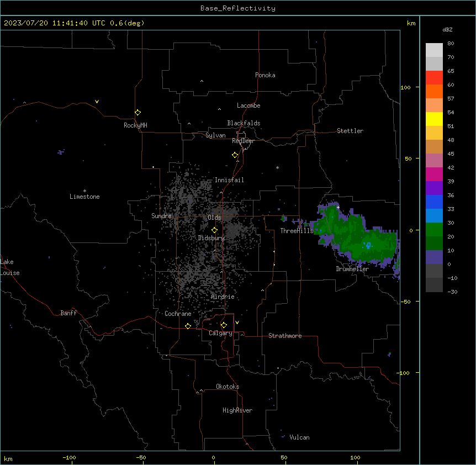Select the red 65 dBZ color swatch
The width and height of the screenshot is (476, 465).
pyautogui.click(x=434, y=78)
